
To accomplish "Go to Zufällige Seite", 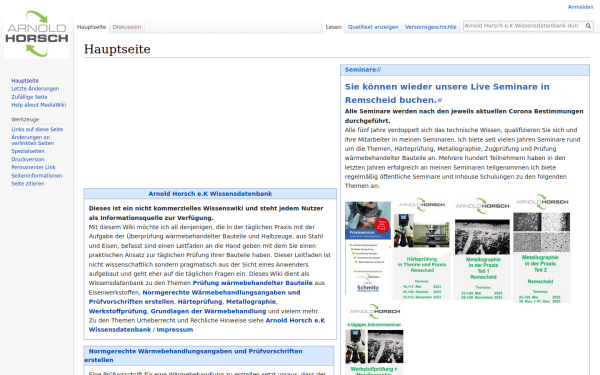I will coord(29,97).
